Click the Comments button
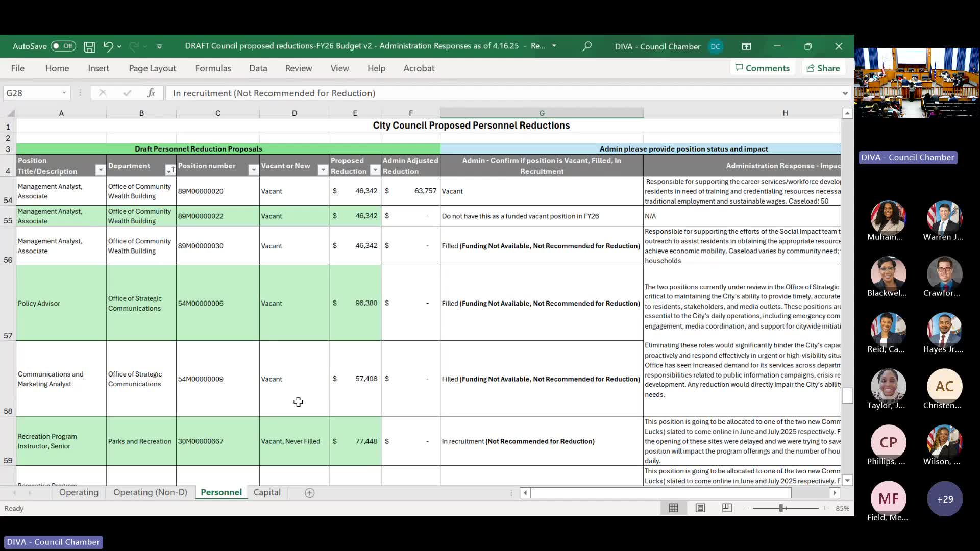The height and width of the screenshot is (551, 980). pyautogui.click(x=763, y=68)
